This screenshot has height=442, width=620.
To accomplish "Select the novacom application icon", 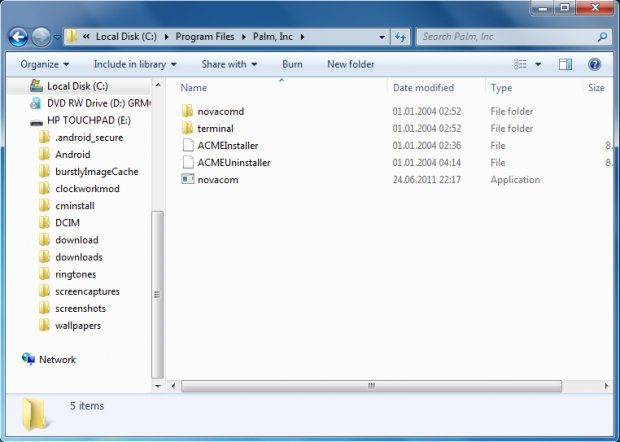I will [187, 179].
